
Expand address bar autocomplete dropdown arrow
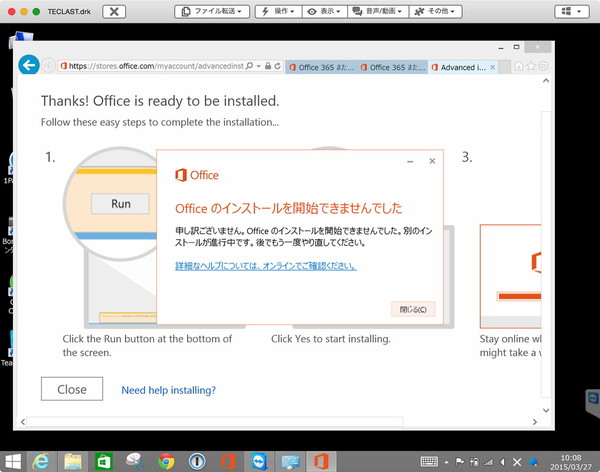(x=259, y=66)
